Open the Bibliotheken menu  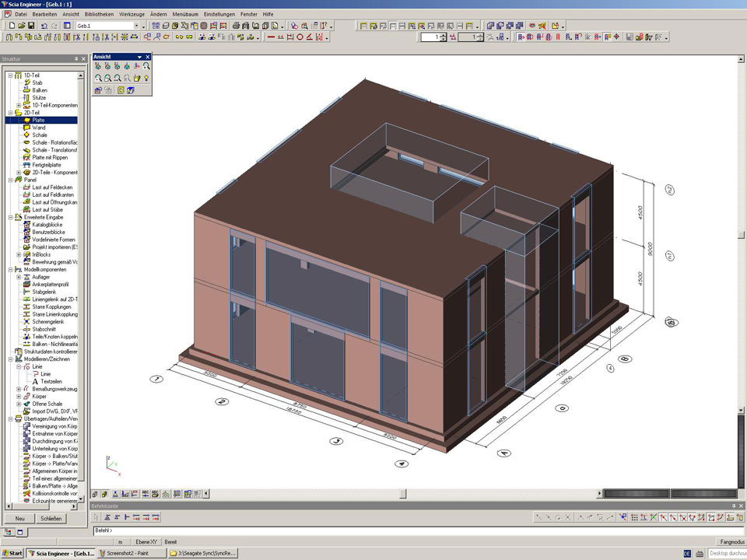pos(99,14)
